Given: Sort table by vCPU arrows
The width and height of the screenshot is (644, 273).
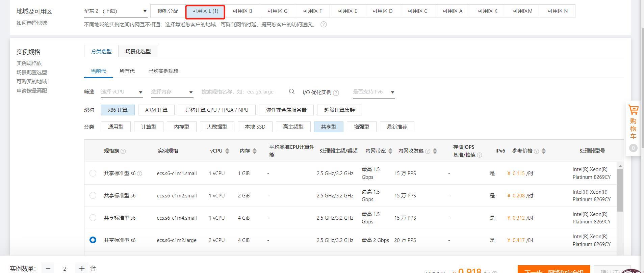Looking at the screenshot, I should pos(227,151).
